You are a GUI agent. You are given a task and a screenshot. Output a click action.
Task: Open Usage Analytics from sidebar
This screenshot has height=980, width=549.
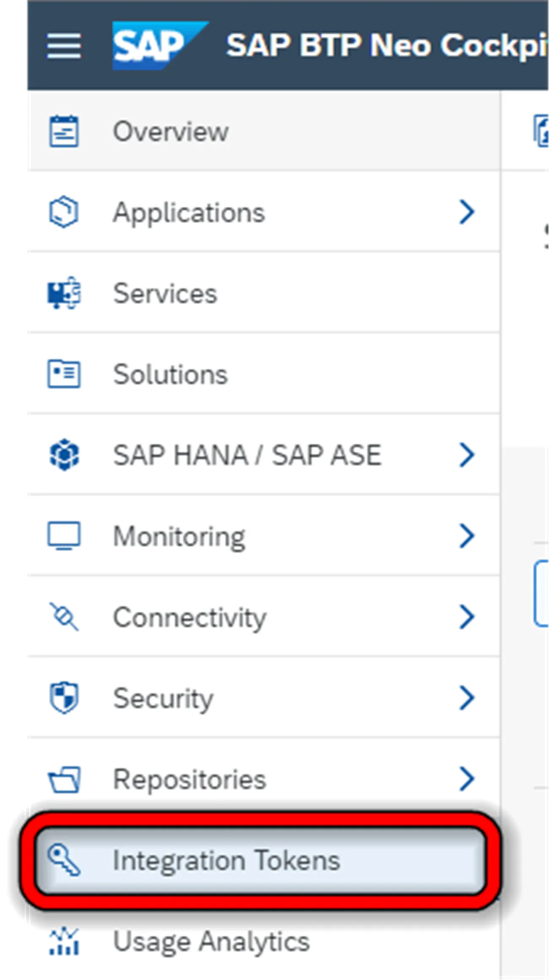pos(264,941)
